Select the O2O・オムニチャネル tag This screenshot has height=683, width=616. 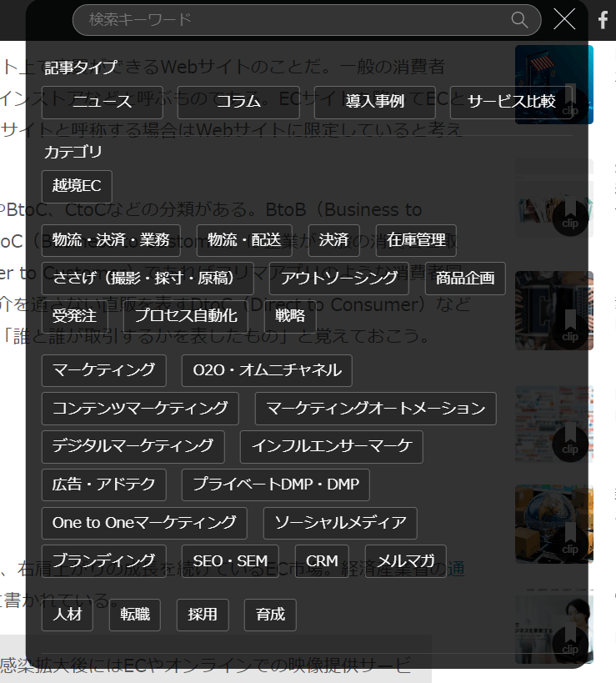pos(267,370)
